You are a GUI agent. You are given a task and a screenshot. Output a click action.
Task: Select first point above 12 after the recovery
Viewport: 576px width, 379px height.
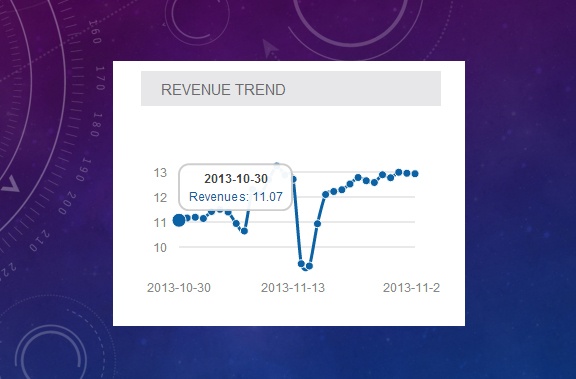[326, 194]
